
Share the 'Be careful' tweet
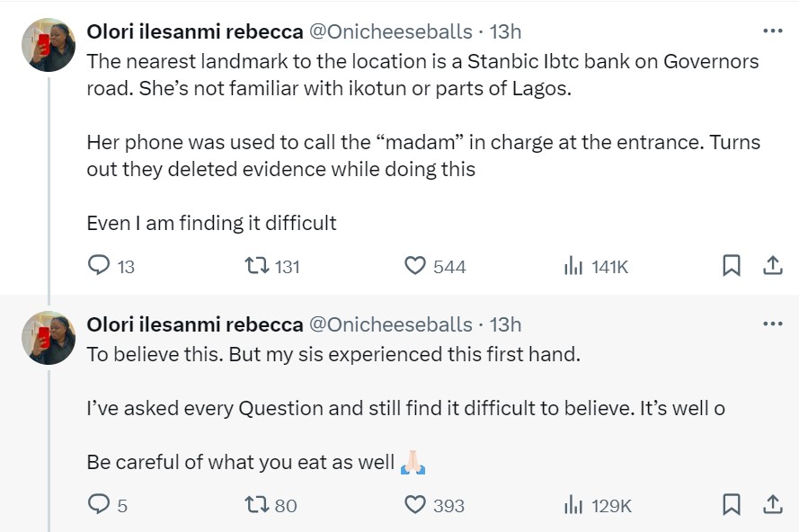click(x=772, y=505)
